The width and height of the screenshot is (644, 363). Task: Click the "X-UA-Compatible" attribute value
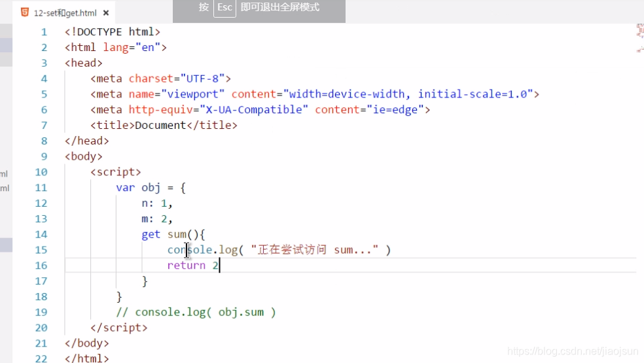tap(254, 110)
